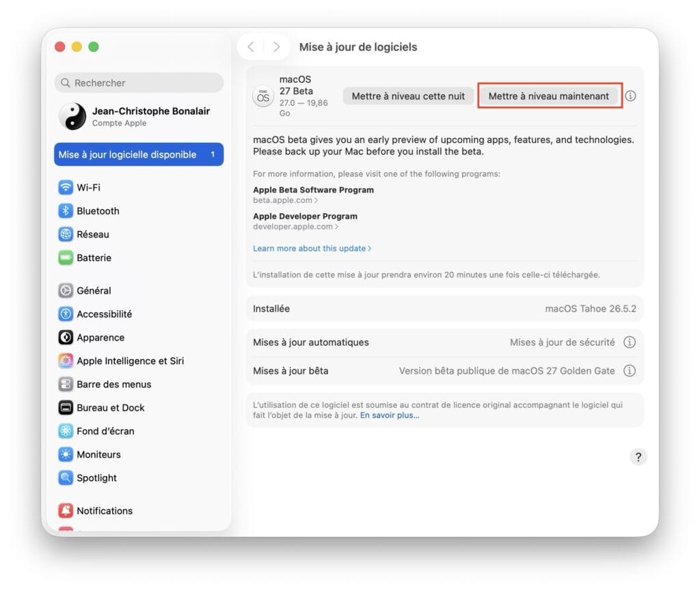
Task: Go back with the left chevron
Action: [251, 47]
